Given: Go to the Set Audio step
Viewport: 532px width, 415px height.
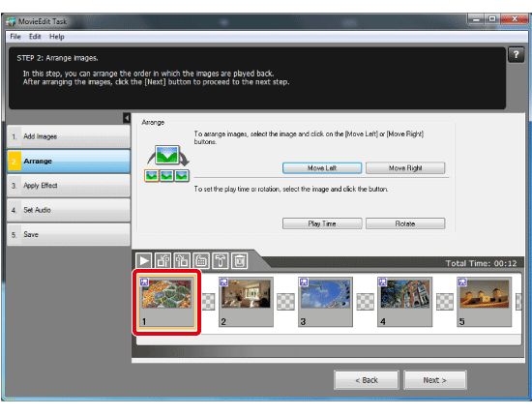Looking at the screenshot, I should pyautogui.click(x=69, y=210).
